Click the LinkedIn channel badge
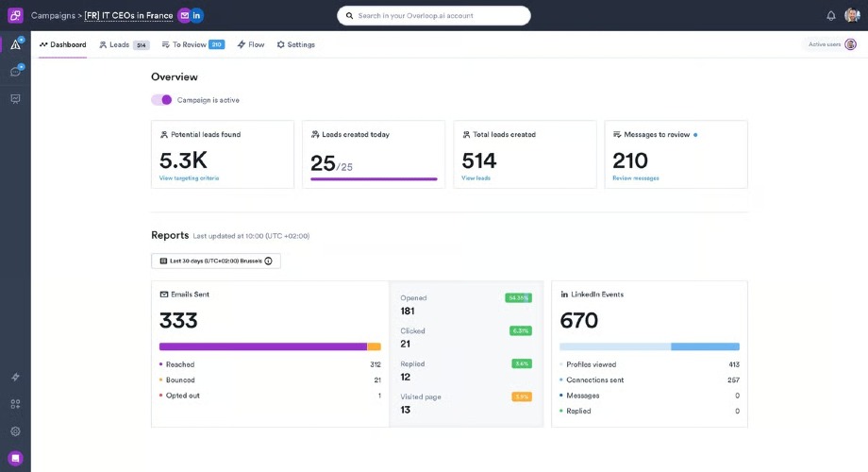This screenshot has width=868, height=472. click(196, 15)
